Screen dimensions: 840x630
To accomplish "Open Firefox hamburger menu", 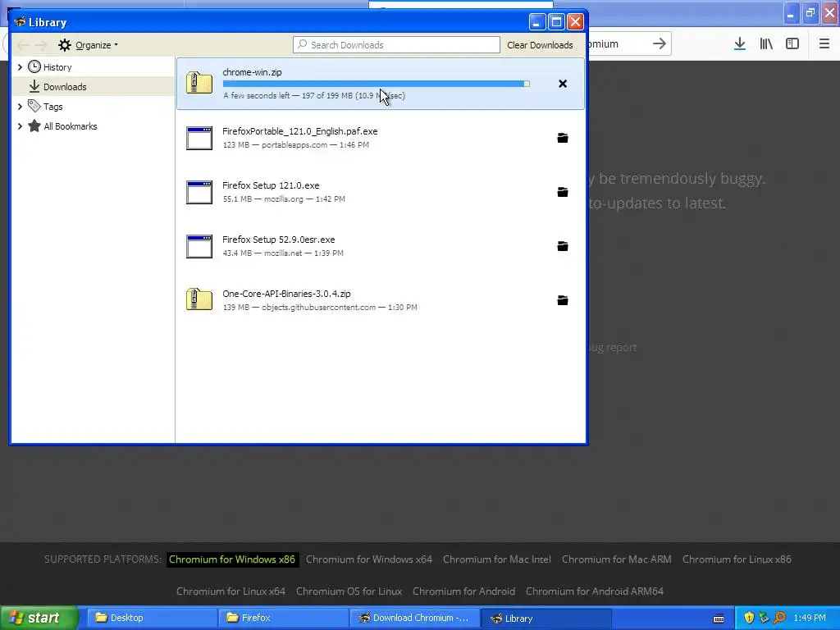I will [824, 44].
